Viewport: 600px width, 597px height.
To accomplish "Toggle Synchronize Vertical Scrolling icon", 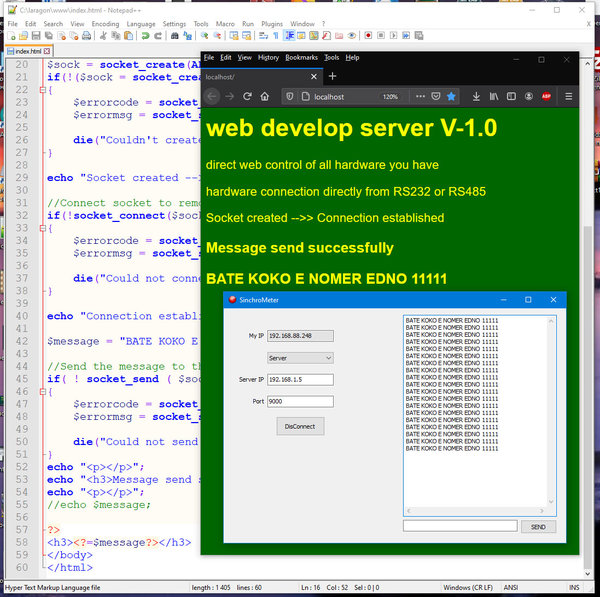I will [x=234, y=36].
